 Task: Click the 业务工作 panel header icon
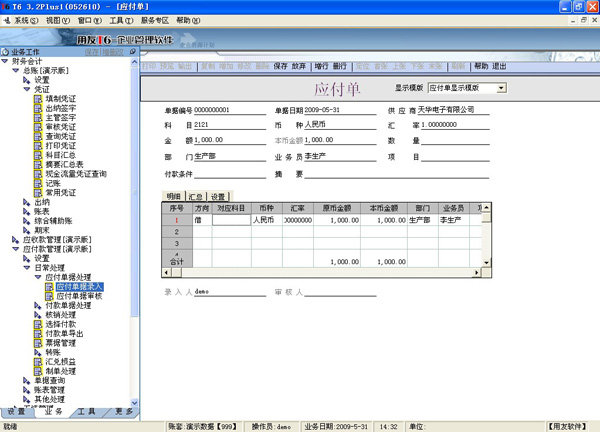coord(5,52)
